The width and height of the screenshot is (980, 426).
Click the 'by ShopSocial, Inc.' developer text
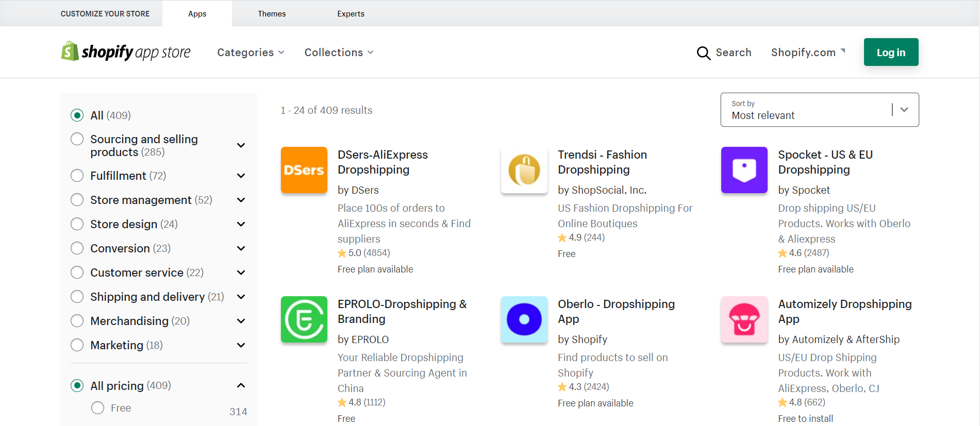click(602, 190)
